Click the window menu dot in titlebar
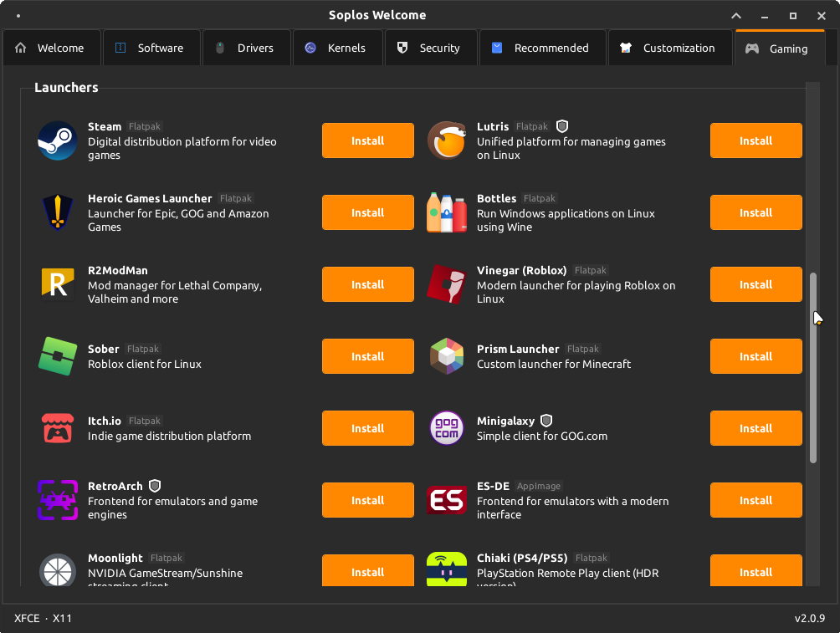The height and width of the screenshot is (633, 840). click(x=18, y=16)
